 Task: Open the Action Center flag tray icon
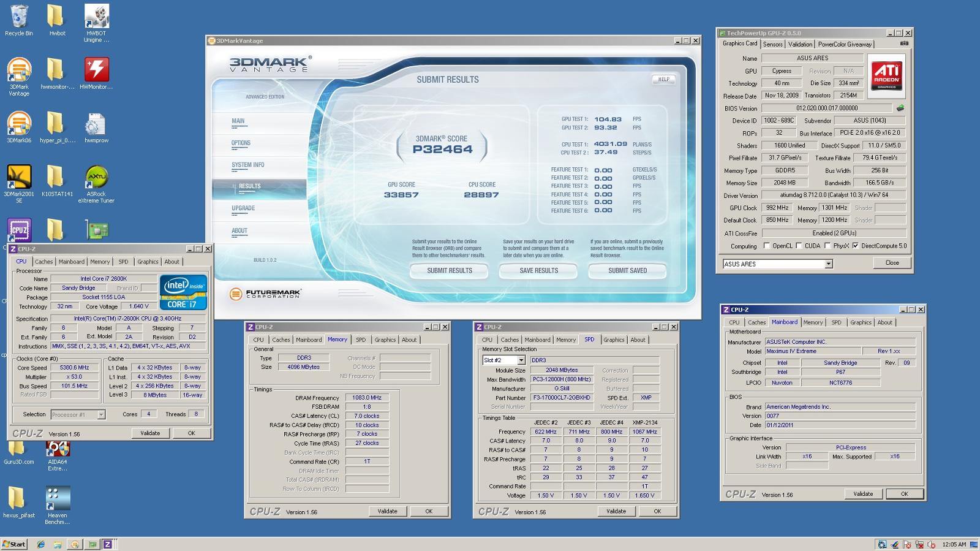[x=907, y=544]
